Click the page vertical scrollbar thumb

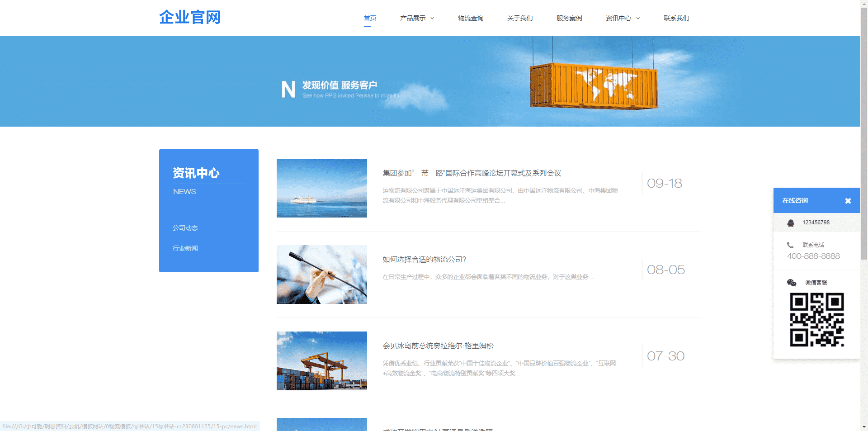pos(864,133)
